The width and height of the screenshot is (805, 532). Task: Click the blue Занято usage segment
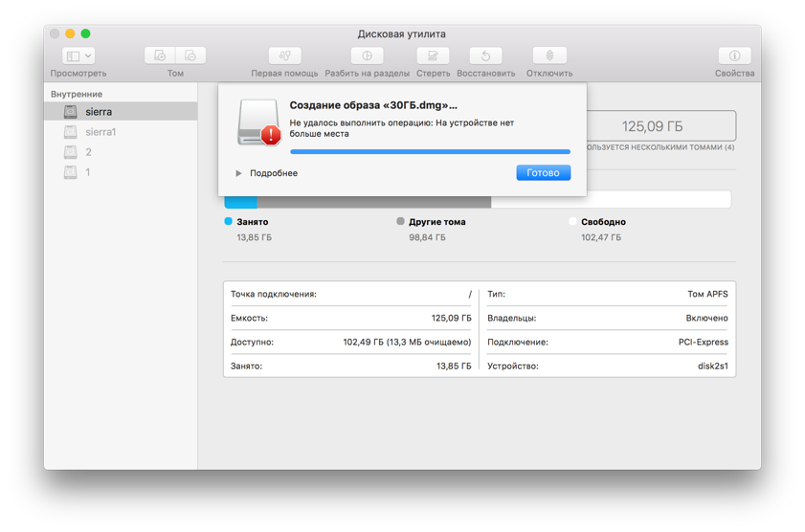click(241, 202)
